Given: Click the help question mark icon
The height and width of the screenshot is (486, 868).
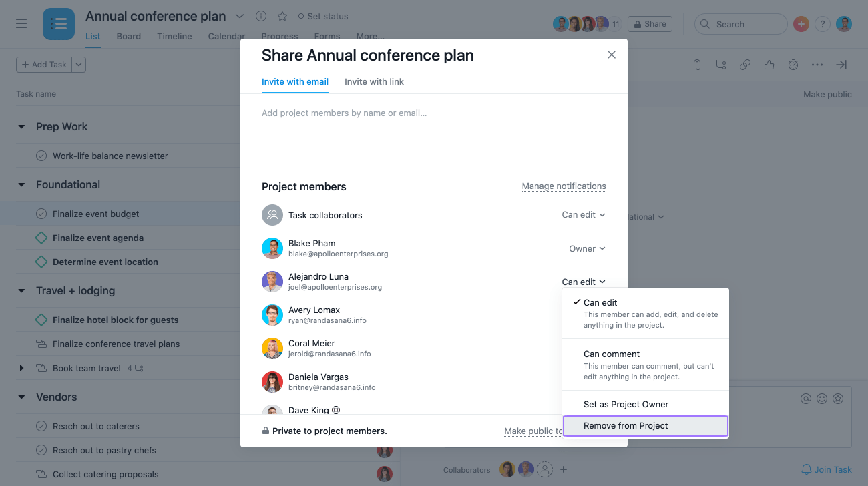Looking at the screenshot, I should pyautogui.click(x=823, y=24).
